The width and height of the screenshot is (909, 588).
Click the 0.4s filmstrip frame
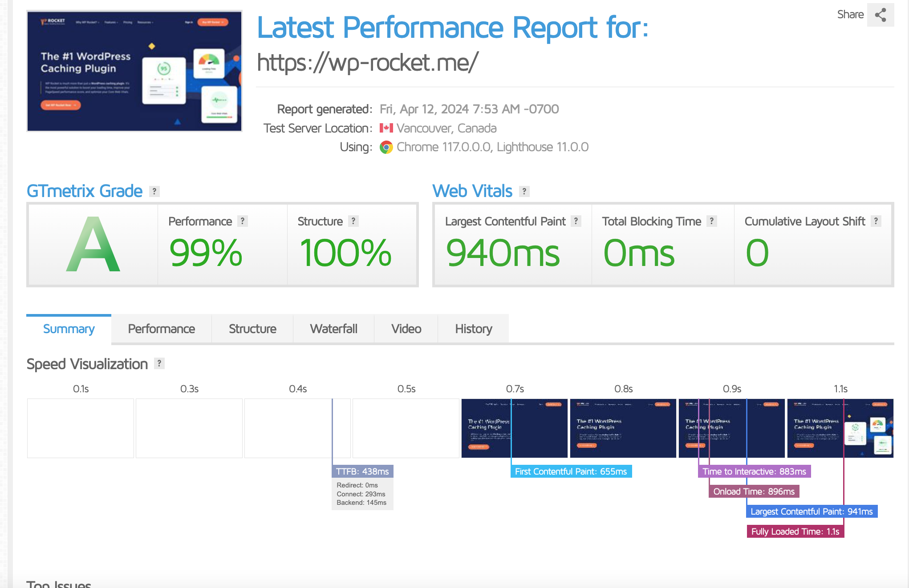pos(298,428)
